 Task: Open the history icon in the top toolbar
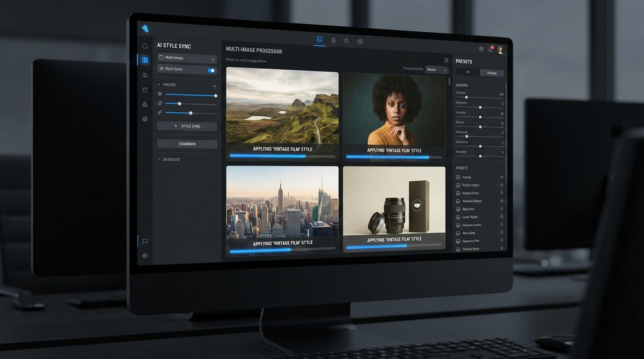pyautogui.click(x=359, y=41)
